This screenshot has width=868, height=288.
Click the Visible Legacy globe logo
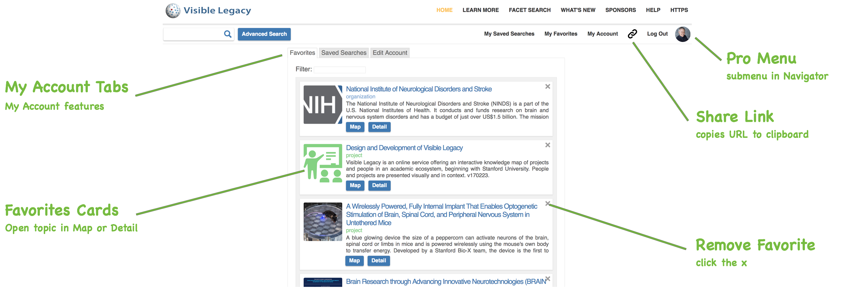click(x=173, y=11)
